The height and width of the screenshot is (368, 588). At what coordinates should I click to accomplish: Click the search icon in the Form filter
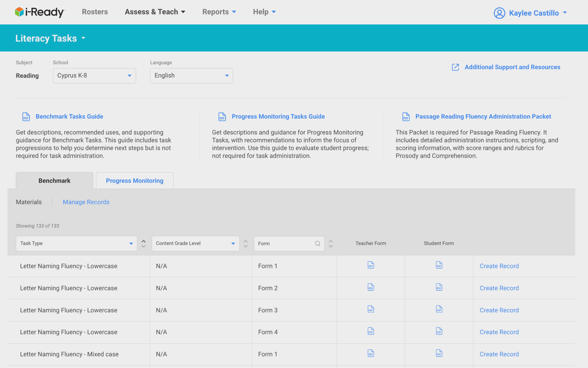(318, 243)
